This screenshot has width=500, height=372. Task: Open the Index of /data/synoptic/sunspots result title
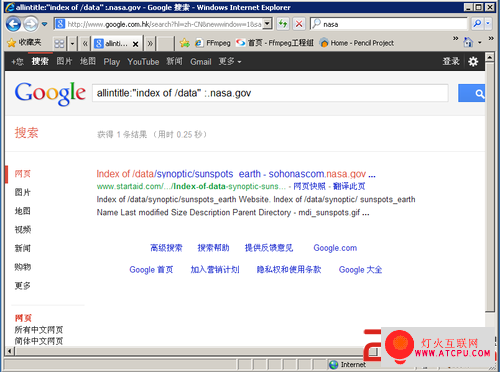coord(236,174)
